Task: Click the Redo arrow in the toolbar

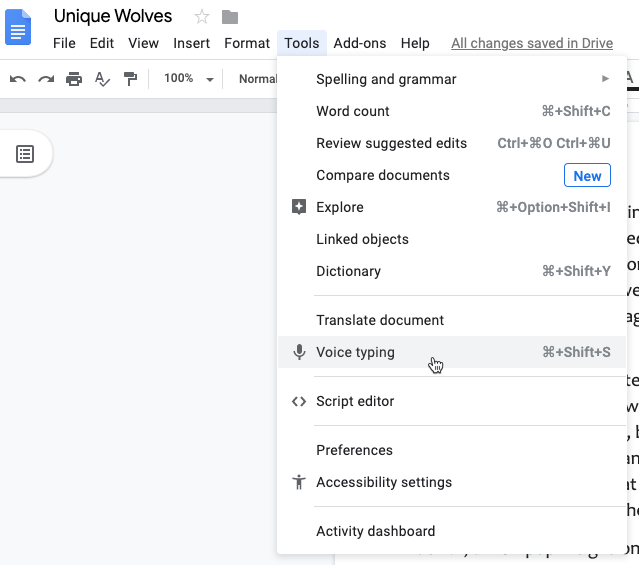Action: [x=46, y=78]
